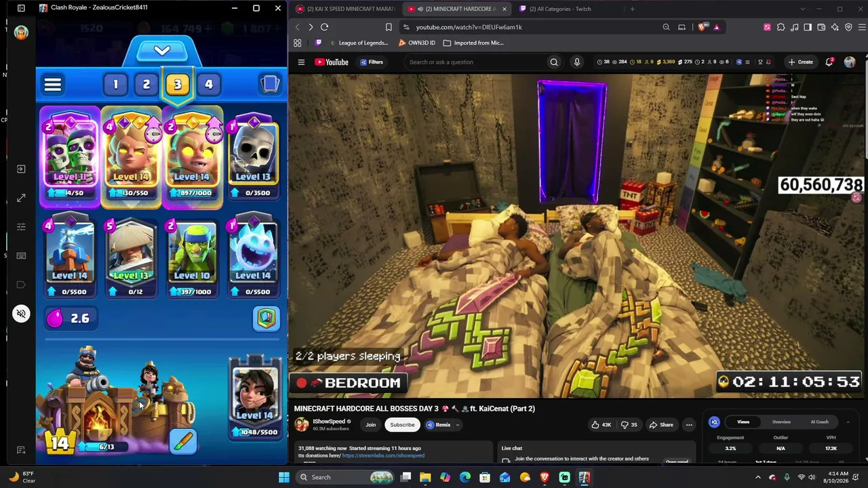
Task: Dislike the video
Action: (629, 425)
